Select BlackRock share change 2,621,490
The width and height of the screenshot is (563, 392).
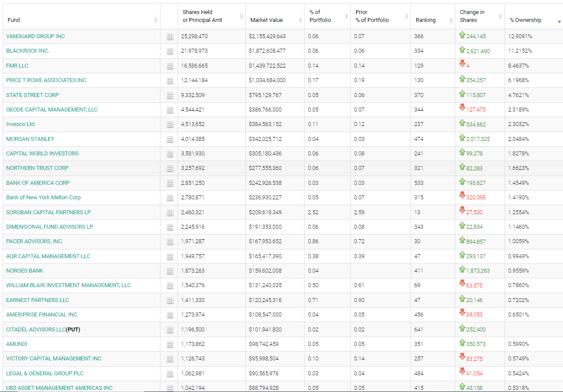(478, 51)
